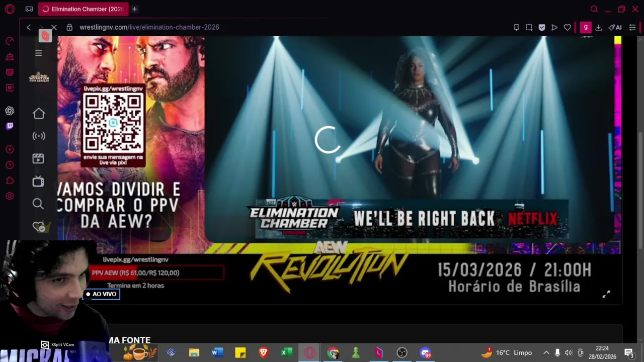The height and width of the screenshot is (362, 644).
Task: Open the video clips clapperboard icon
Action: 38,158
